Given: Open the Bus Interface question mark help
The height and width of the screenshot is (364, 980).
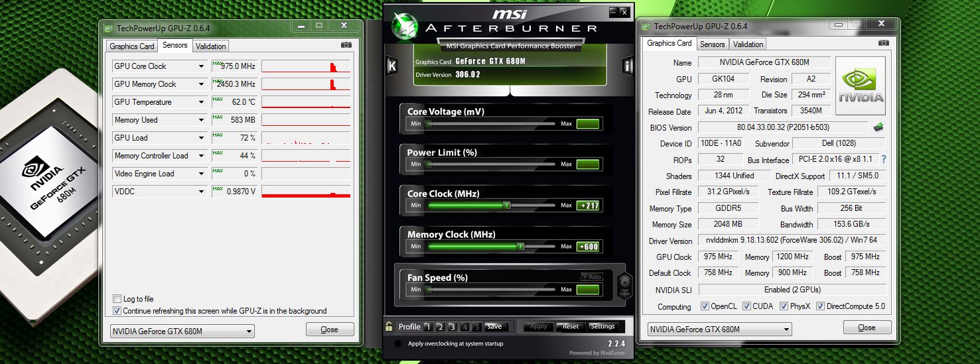Looking at the screenshot, I should pyautogui.click(x=884, y=160).
